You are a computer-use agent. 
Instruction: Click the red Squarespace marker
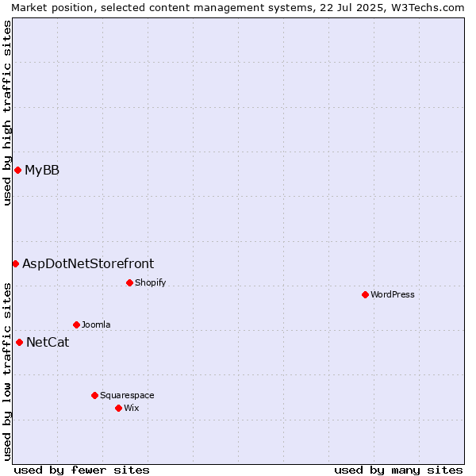(x=94, y=395)
